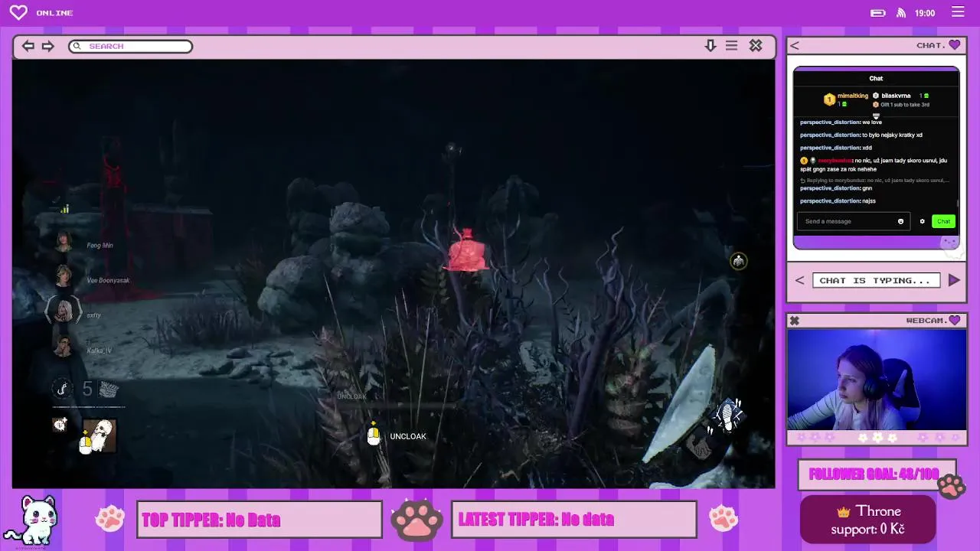The height and width of the screenshot is (551, 980).
Task: Click the heart icon beside WEBCAM title
Action: click(x=954, y=321)
